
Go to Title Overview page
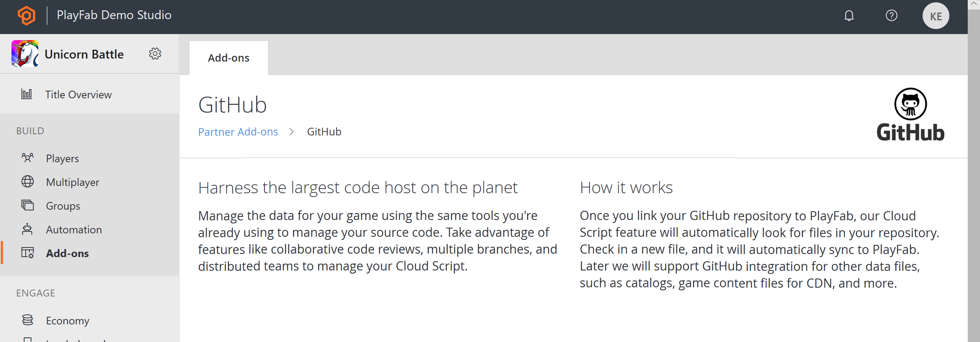[78, 94]
